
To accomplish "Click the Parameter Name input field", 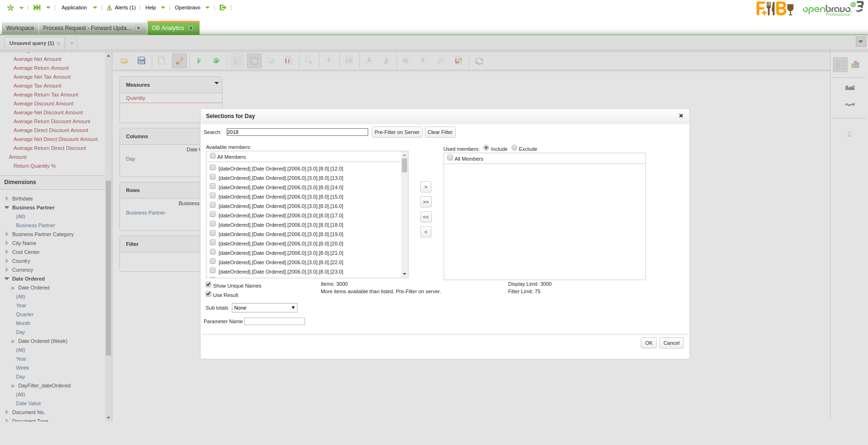I will pos(274,321).
